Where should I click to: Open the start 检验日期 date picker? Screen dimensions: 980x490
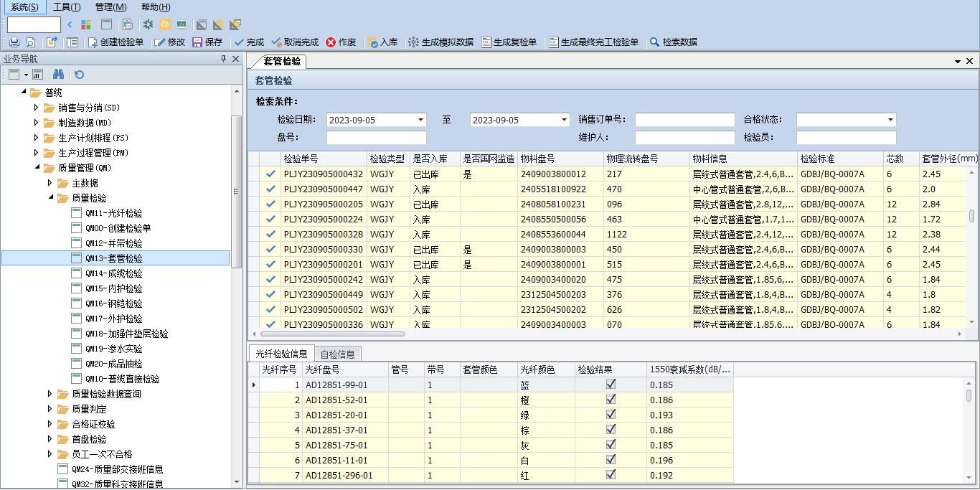(x=420, y=120)
